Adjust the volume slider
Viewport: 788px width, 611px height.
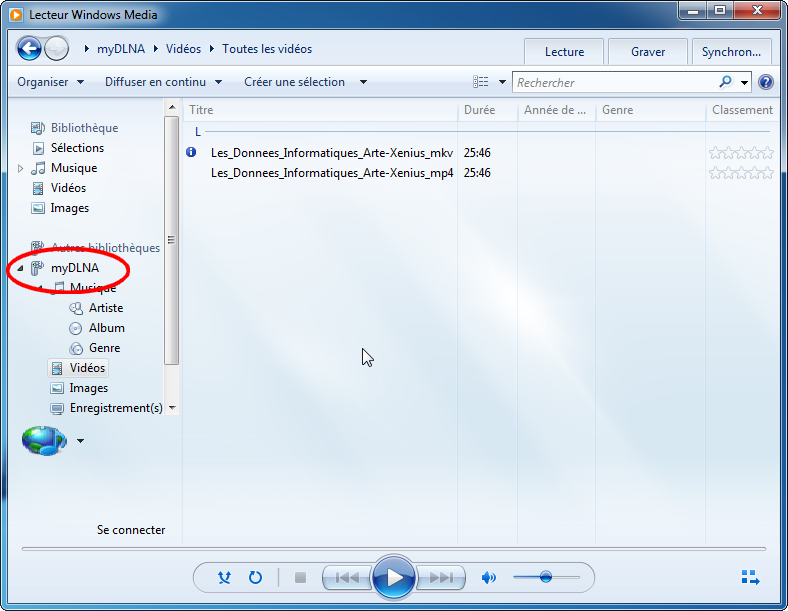546,577
